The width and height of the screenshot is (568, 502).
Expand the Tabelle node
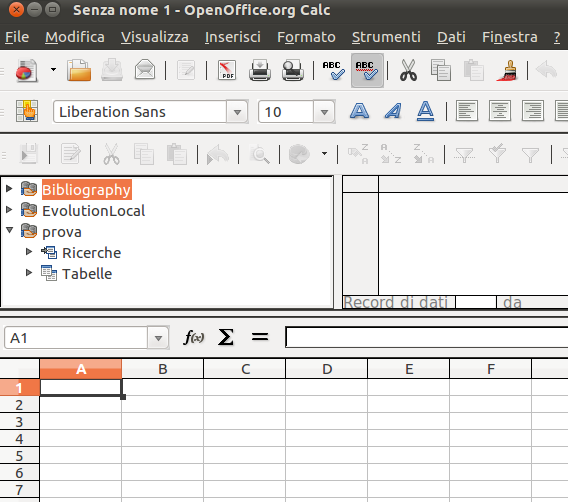[x=29, y=272]
